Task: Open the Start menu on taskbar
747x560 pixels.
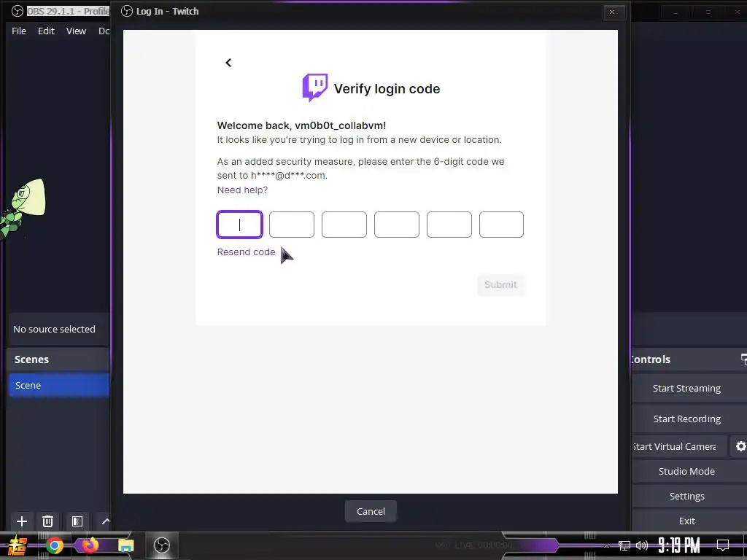Action: click(x=17, y=545)
